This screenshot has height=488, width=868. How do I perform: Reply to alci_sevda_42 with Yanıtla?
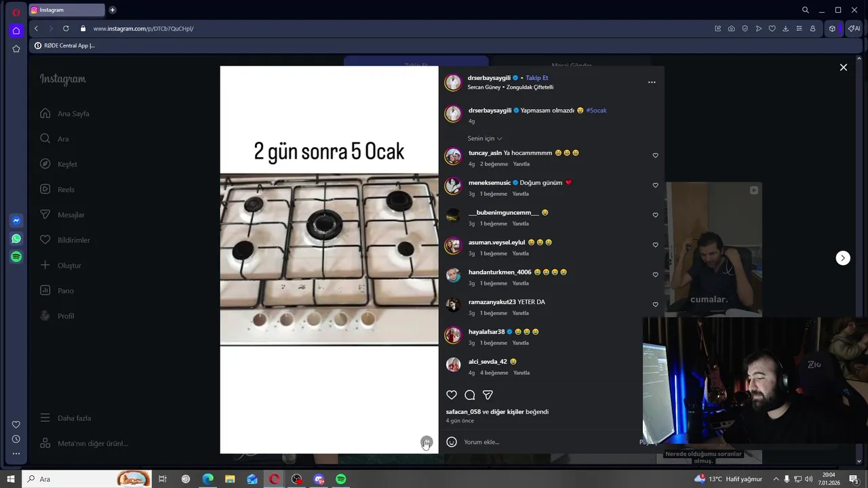(521, 373)
